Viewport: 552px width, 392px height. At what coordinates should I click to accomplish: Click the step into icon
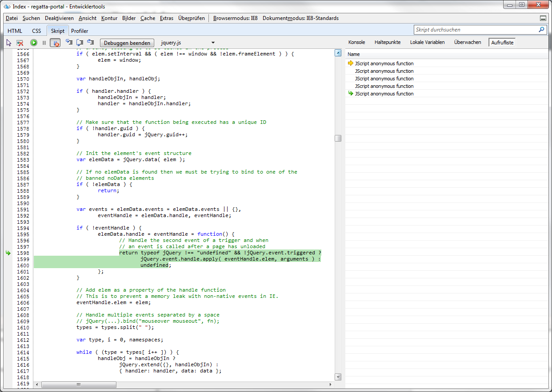point(69,43)
